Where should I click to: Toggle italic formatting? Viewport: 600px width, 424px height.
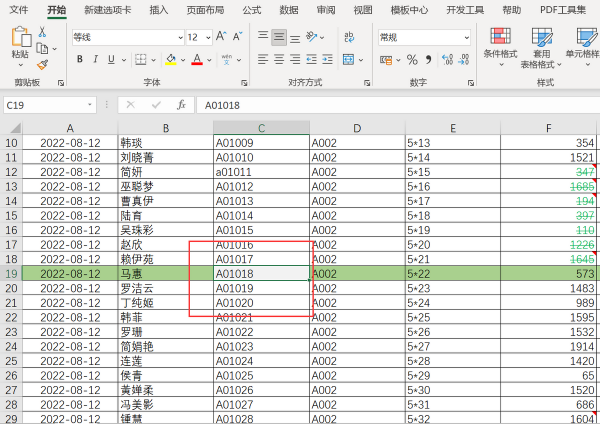coord(95,59)
